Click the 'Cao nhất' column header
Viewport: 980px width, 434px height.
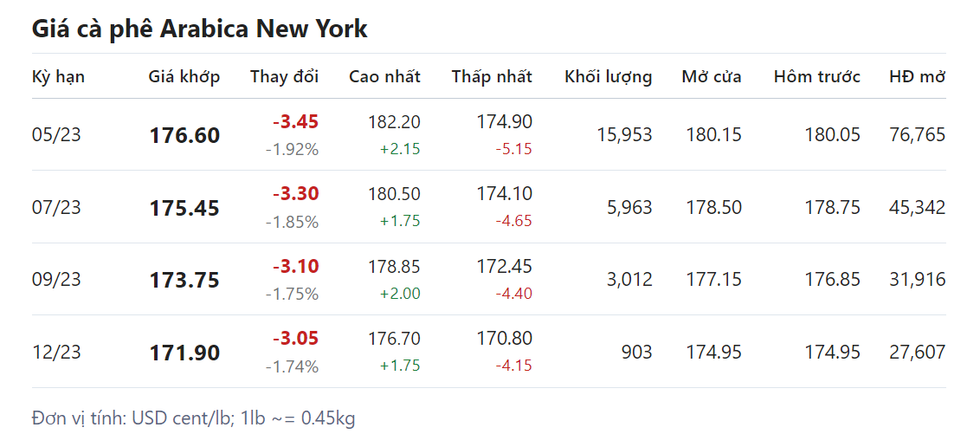point(384,76)
